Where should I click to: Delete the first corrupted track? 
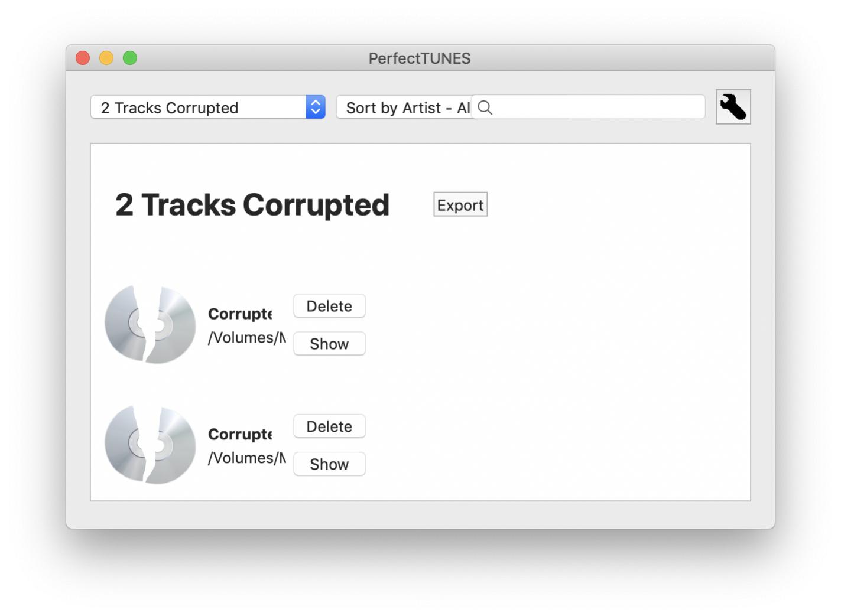click(x=329, y=306)
